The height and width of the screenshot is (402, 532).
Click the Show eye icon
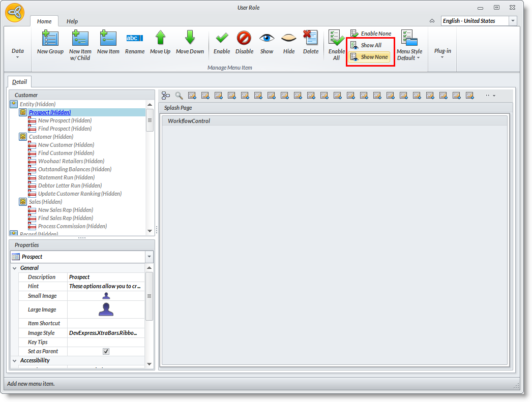(x=267, y=39)
